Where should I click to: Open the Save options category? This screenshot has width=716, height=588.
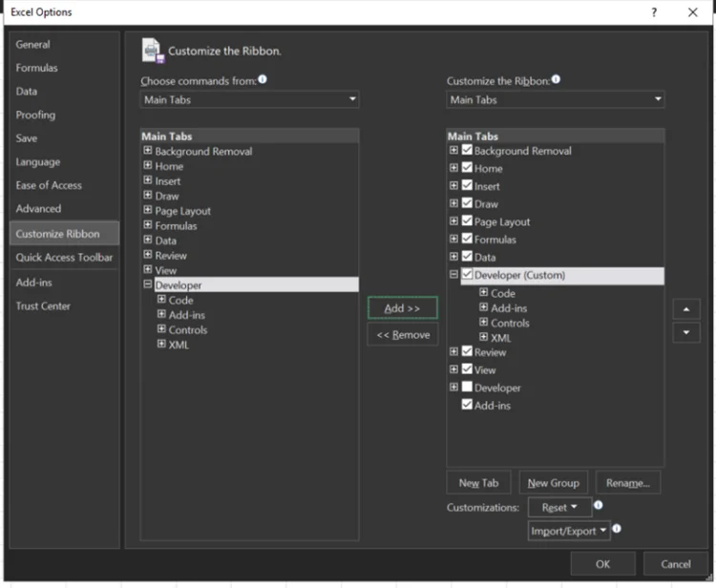[x=64, y=137]
